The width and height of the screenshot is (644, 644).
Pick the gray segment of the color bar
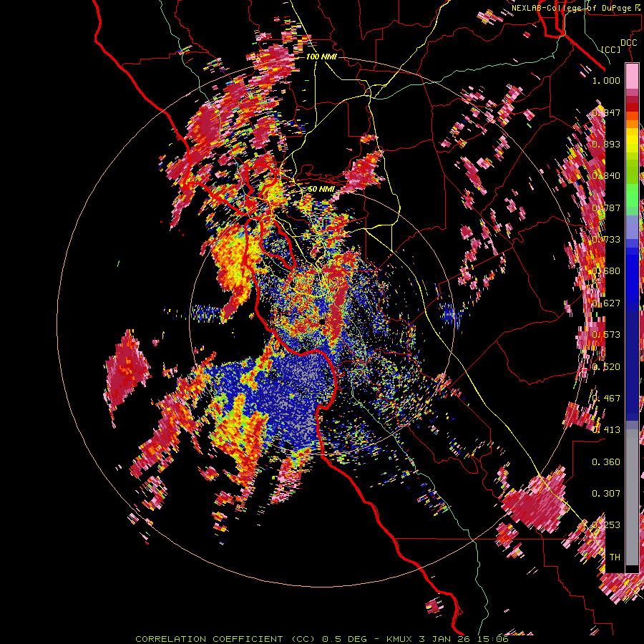[x=632, y=497]
